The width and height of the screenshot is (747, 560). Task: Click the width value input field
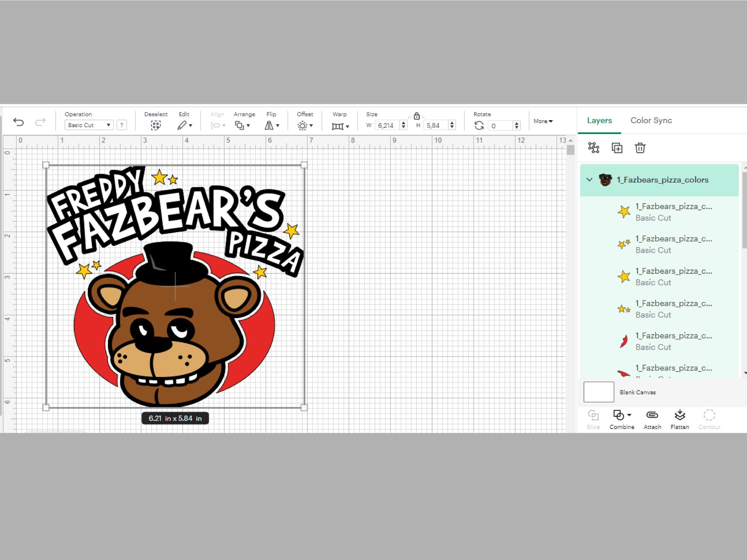point(387,125)
